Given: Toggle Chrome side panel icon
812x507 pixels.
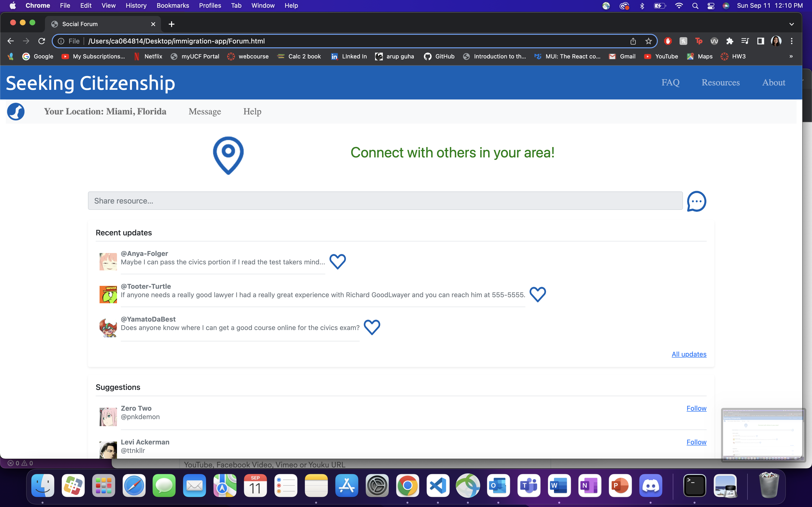Looking at the screenshot, I should (x=760, y=41).
